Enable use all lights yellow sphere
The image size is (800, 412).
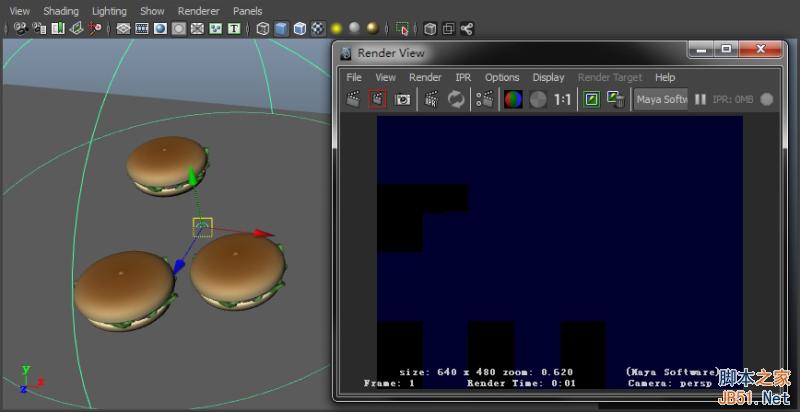pyautogui.click(x=336, y=28)
